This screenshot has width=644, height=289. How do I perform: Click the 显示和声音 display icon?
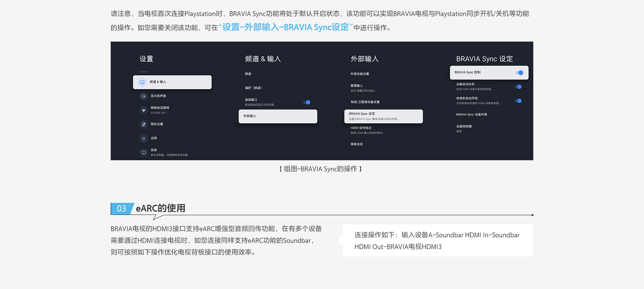[x=144, y=96]
